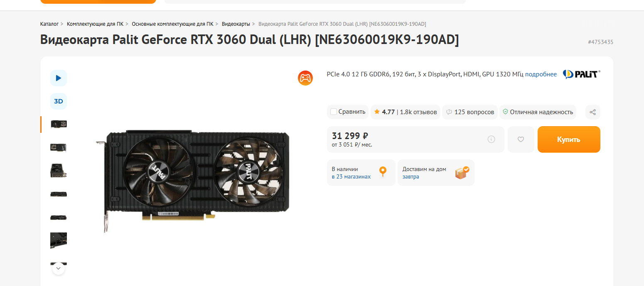Image resolution: width=644 pixels, height=286 pixels.
Task: Open Видеокарты breadcrumb
Action: pyautogui.click(x=236, y=24)
